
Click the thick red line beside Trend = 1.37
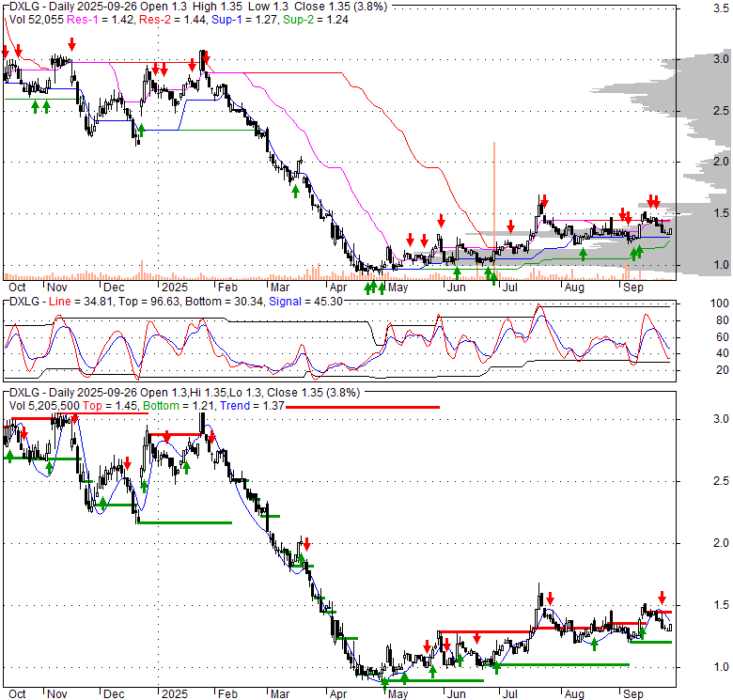363,408
